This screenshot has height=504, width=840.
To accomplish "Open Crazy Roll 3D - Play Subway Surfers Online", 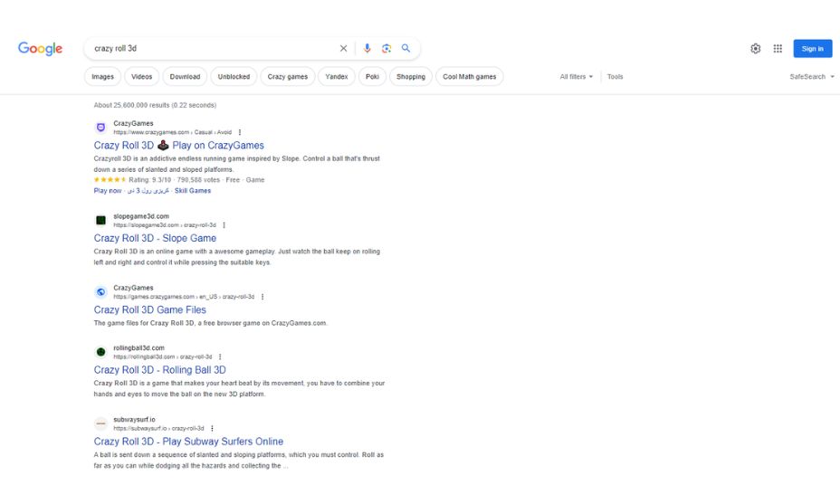I will point(188,442).
